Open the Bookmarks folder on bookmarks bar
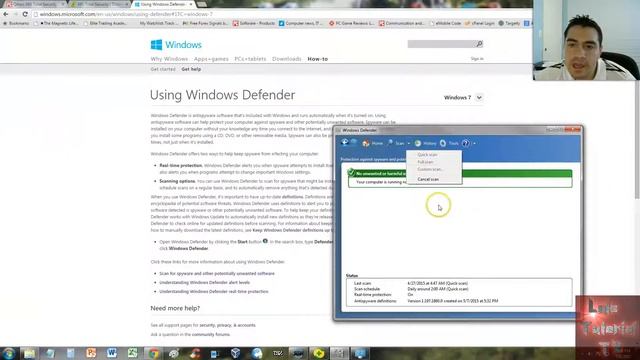640x360 pixels. coord(16,23)
